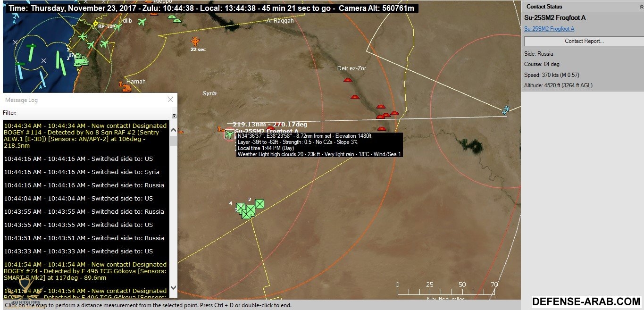644x310 pixels.
Task: Select the RP-10 yellow diamond reference point
Action: [95, 24]
